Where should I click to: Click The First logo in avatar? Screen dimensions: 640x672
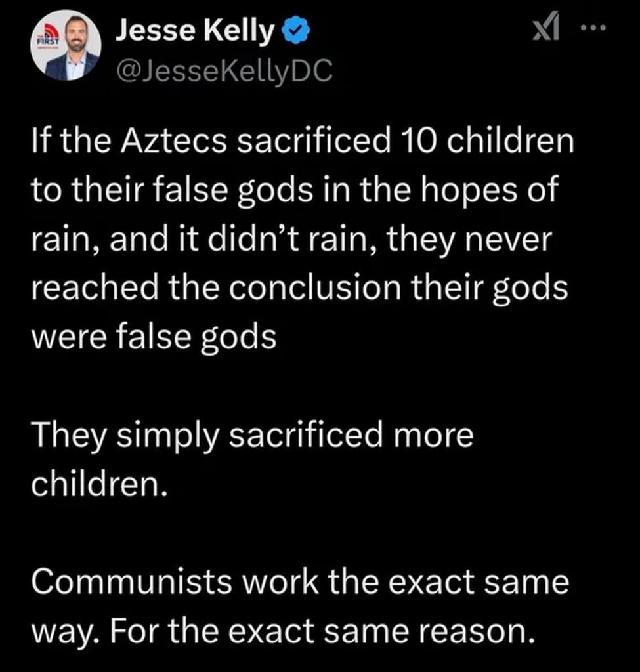coord(47,39)
